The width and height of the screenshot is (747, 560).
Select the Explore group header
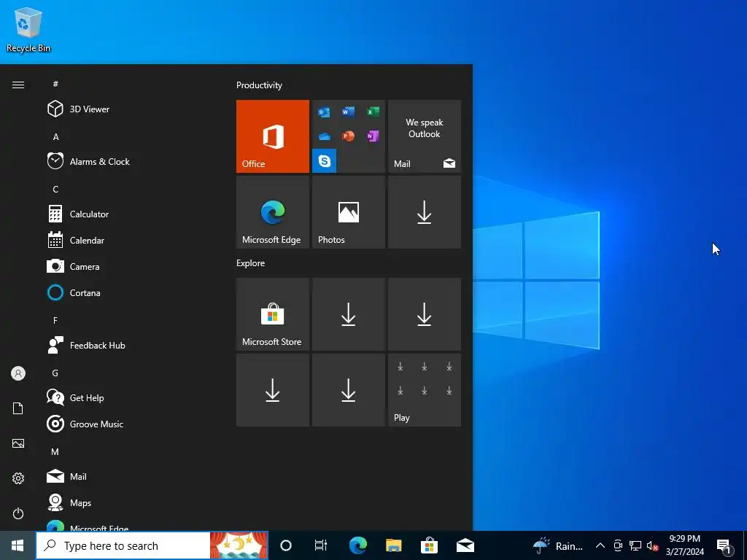tap(251, 263)
